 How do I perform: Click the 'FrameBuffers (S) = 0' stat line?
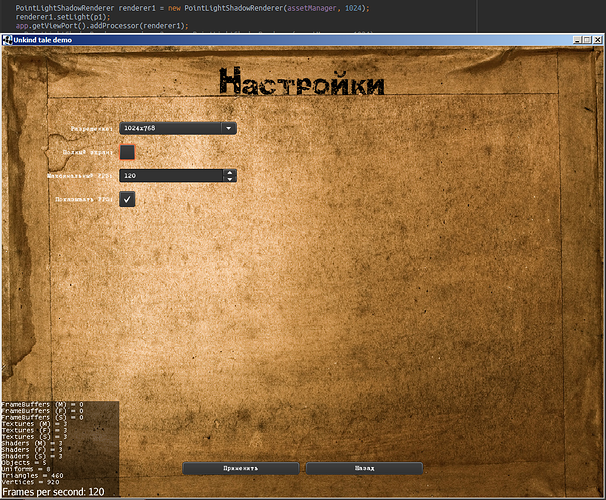(42, 417)
